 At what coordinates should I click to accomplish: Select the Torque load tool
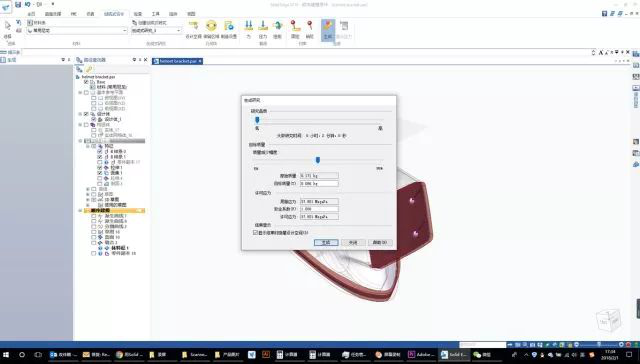(278, 29)
